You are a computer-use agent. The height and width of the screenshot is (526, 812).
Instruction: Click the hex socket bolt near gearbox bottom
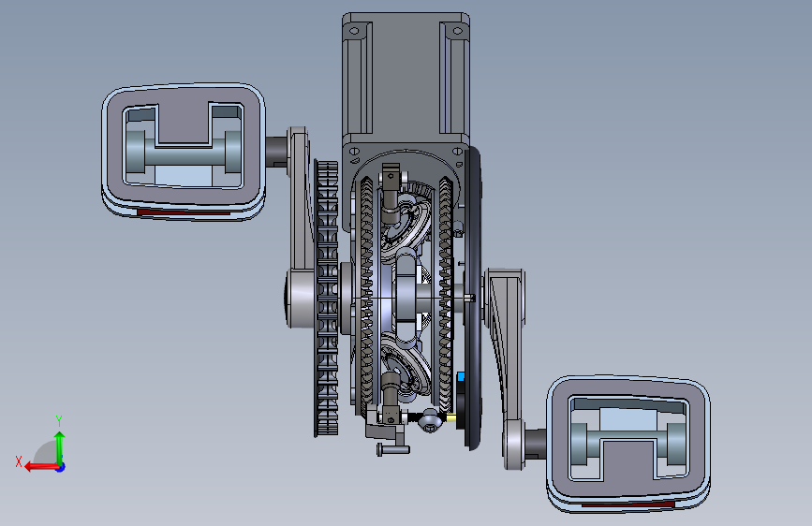(430, 421)
